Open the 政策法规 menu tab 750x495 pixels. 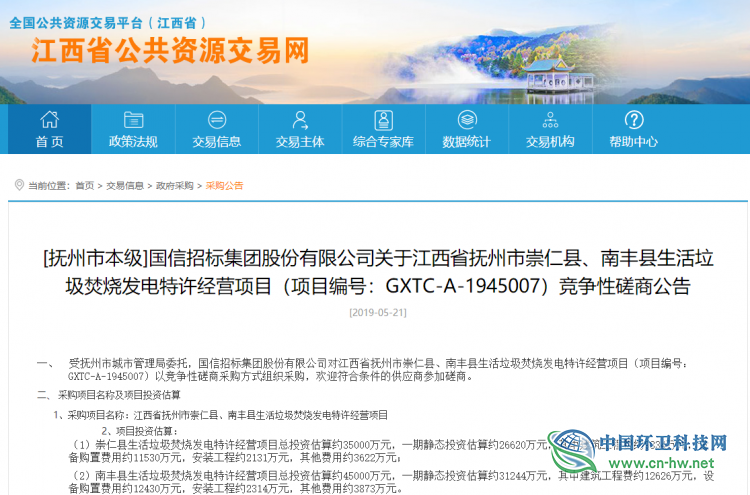(133, 129)
